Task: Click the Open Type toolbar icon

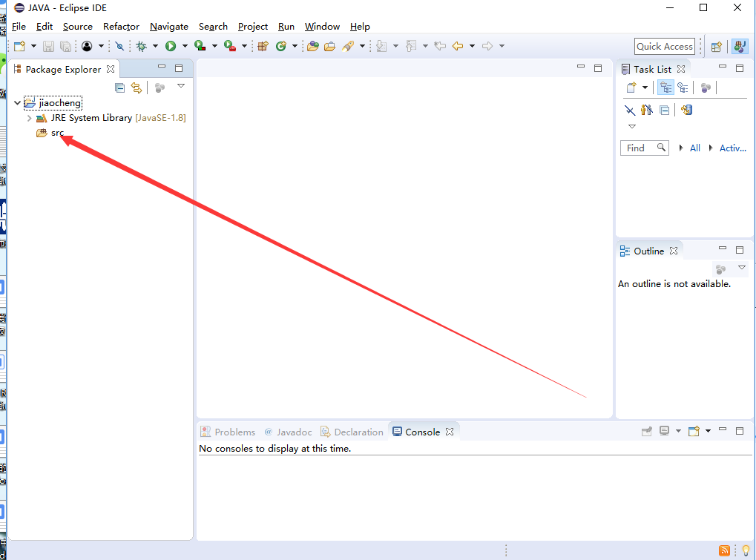Action: click(x=312, y=46)
